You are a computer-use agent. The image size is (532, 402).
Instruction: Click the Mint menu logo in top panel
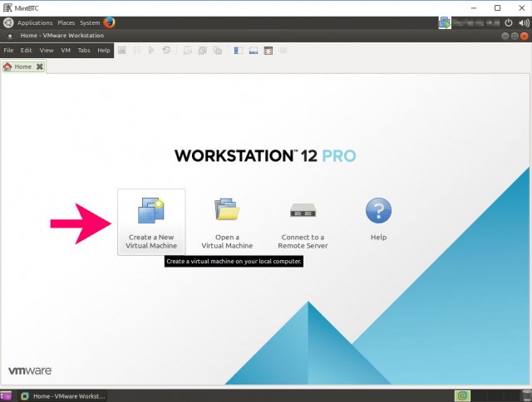point(8,22)
